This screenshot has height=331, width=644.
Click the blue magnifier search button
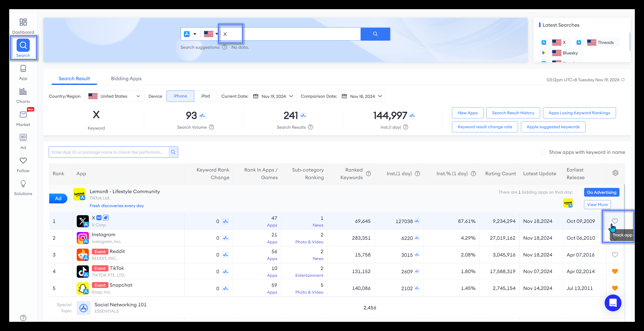(x=375, y=34)
